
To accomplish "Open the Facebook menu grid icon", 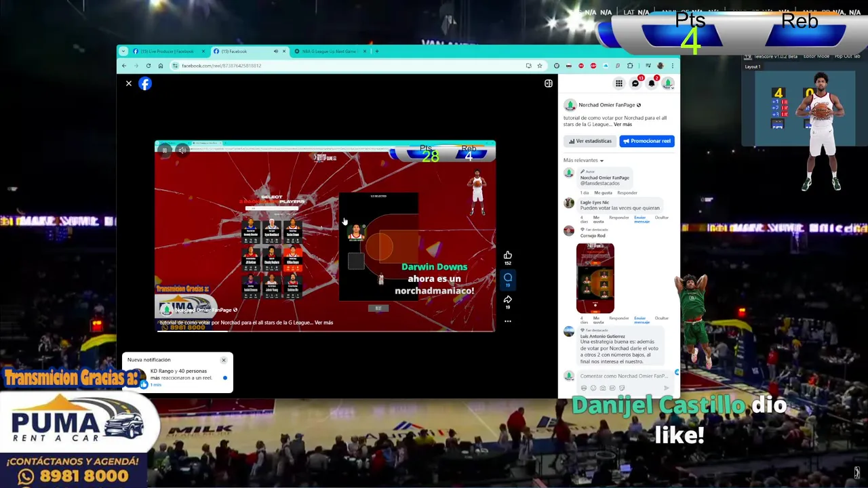I will 618,83.
